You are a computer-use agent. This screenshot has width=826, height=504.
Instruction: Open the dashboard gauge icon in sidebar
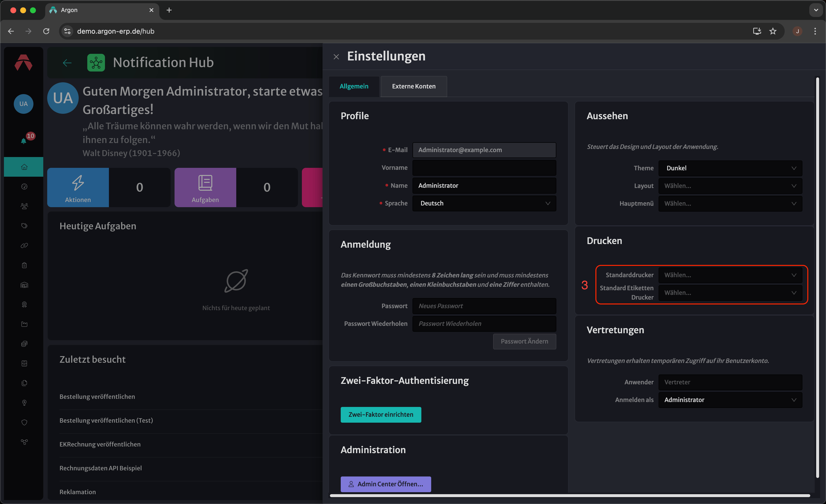[x=24, y=187]
